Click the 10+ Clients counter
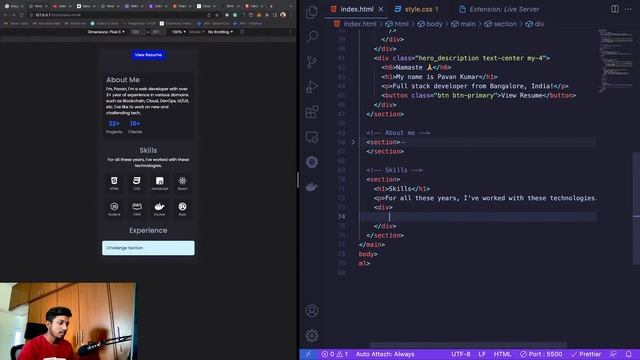The image size is (640, 360). pos(135,127)
